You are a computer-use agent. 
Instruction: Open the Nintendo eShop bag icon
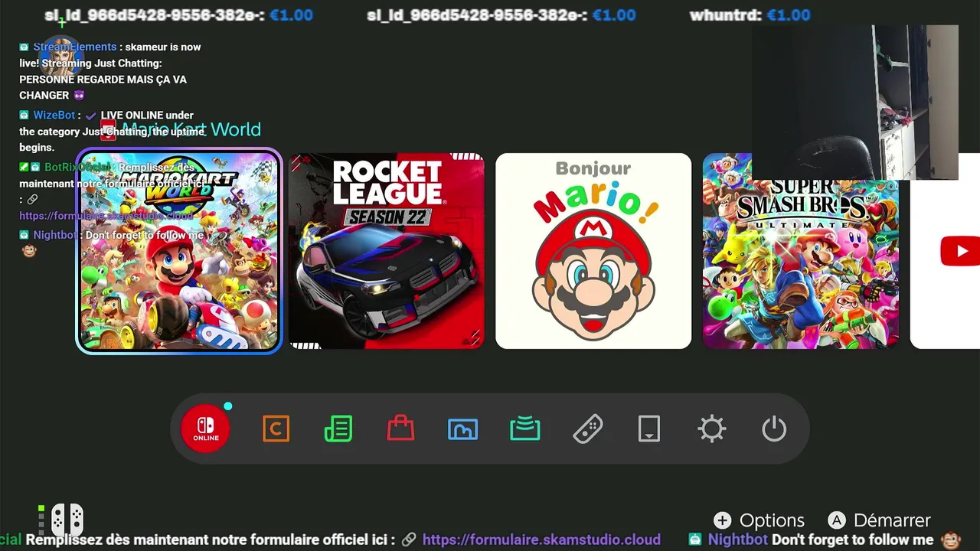click(x=400, y=429)
